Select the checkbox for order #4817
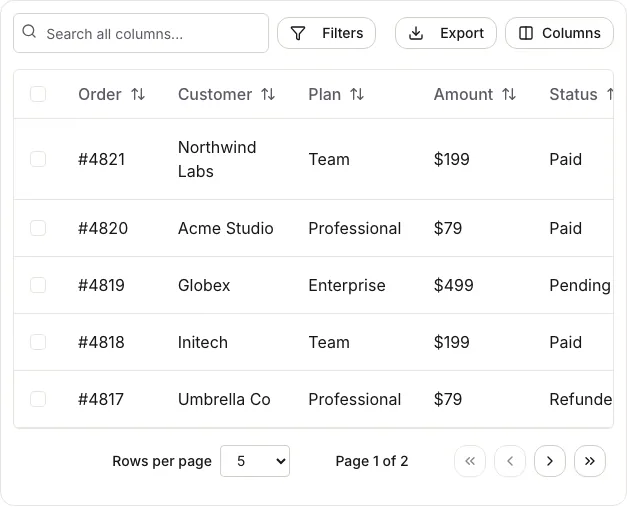The image size is (627, 507). (38, 399)
